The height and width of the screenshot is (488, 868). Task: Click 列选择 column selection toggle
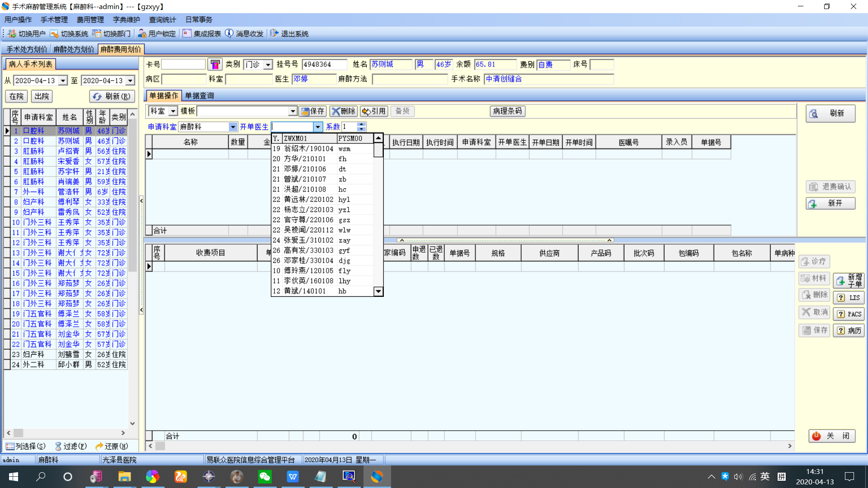[25, 446]
